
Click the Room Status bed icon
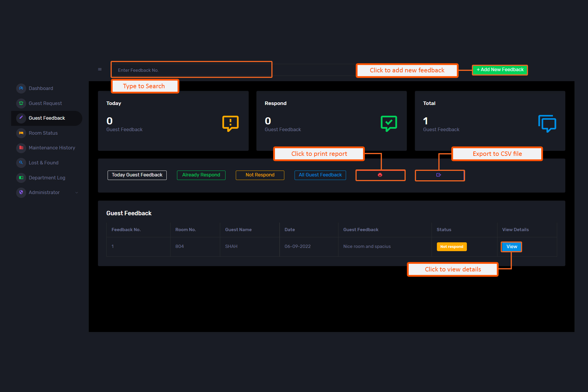coord(21,133)
